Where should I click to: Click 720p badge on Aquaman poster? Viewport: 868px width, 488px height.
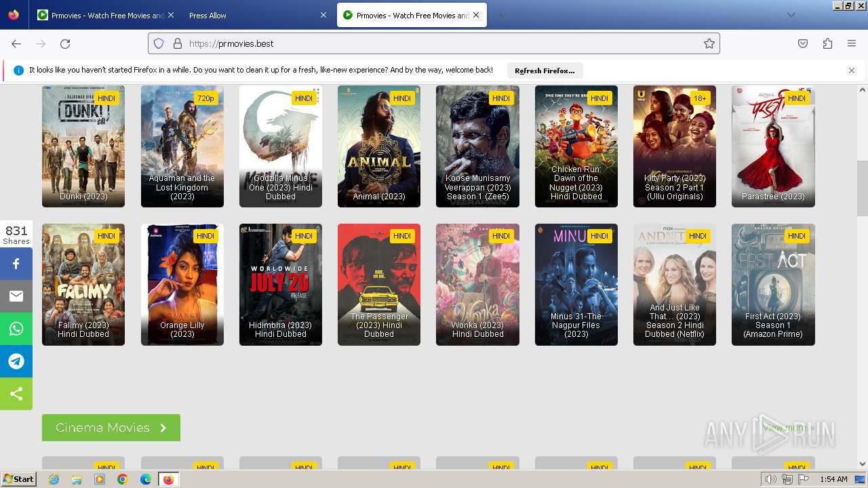click(205, 98)
